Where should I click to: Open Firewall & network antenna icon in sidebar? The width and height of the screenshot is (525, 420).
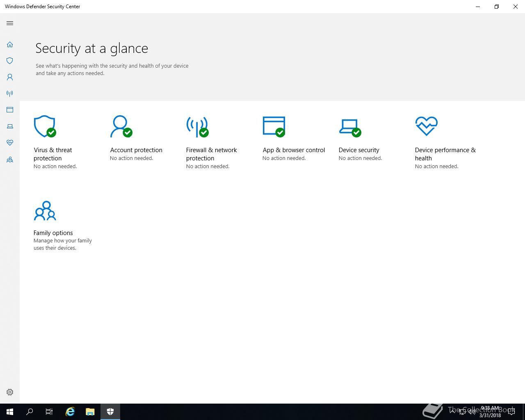pos(10,94)
